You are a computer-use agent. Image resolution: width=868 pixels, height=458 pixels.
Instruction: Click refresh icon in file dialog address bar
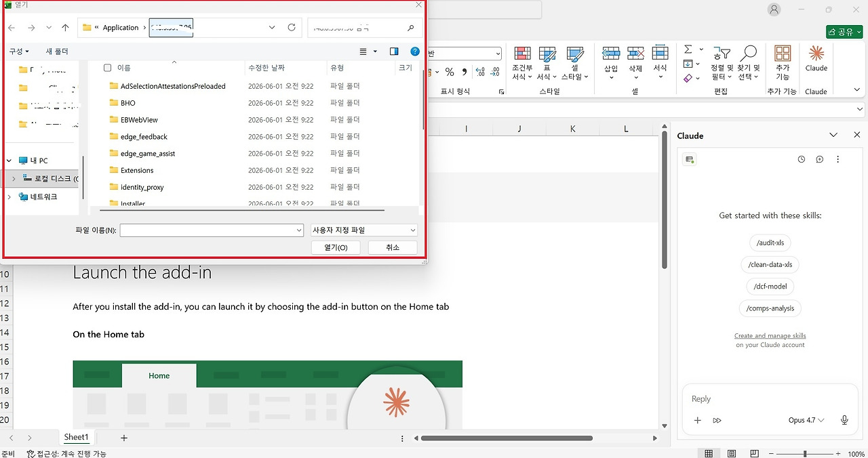292,28
